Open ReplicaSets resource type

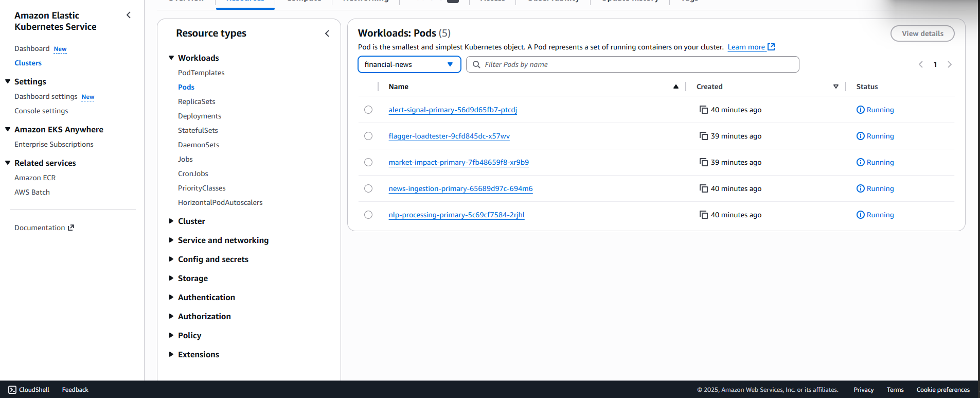click(197, 101)
